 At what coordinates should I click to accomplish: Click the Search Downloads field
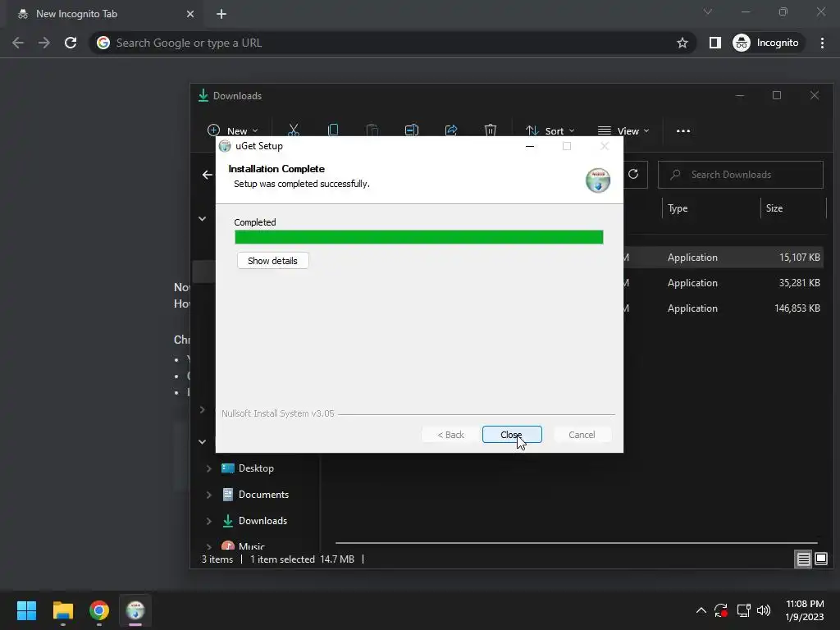[741, 175]
